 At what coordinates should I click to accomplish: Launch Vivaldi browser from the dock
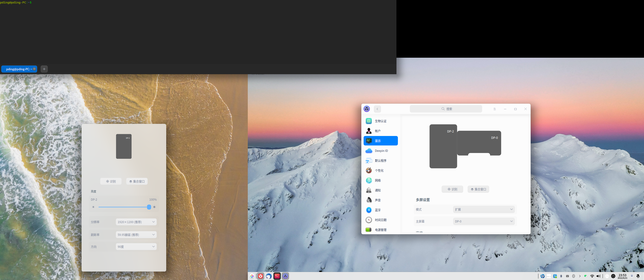coord(261,276)
